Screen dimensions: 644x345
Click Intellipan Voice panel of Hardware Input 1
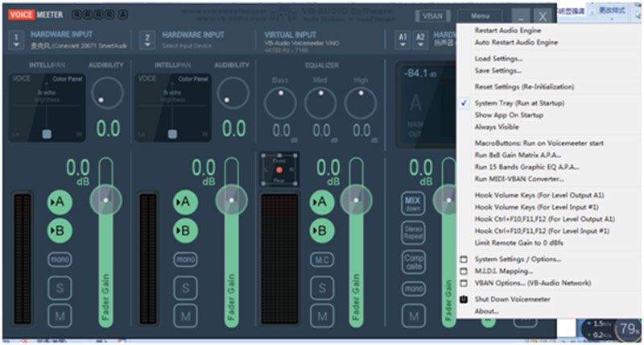point(47,108)
